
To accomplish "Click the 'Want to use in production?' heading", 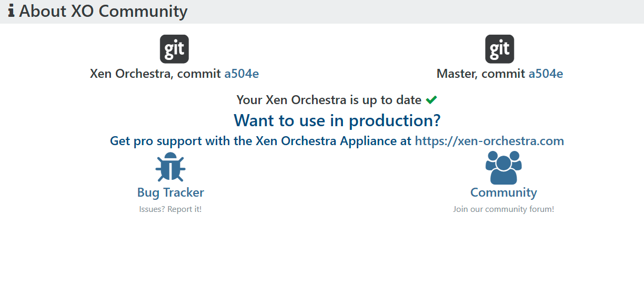I will (337, 120).
